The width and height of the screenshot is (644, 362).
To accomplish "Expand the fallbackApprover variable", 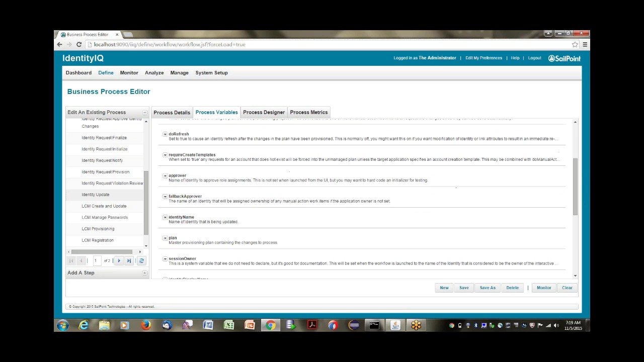I will pos(165,197).
